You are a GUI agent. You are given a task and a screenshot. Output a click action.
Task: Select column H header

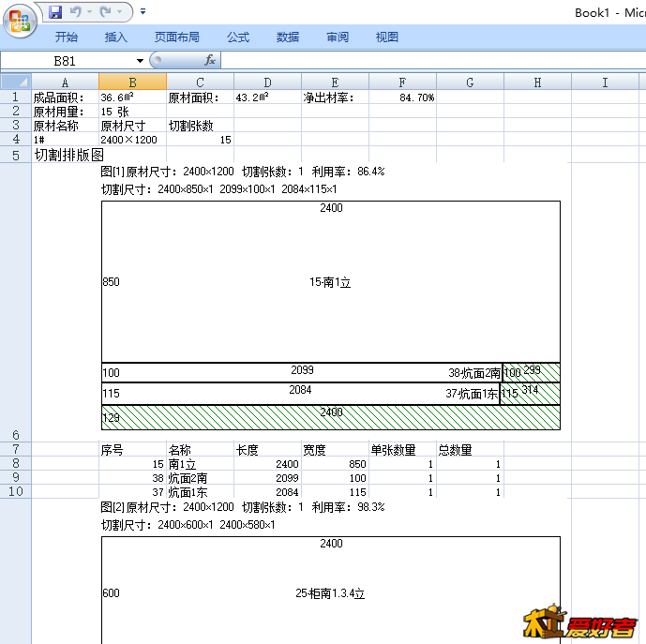(537, 82)
